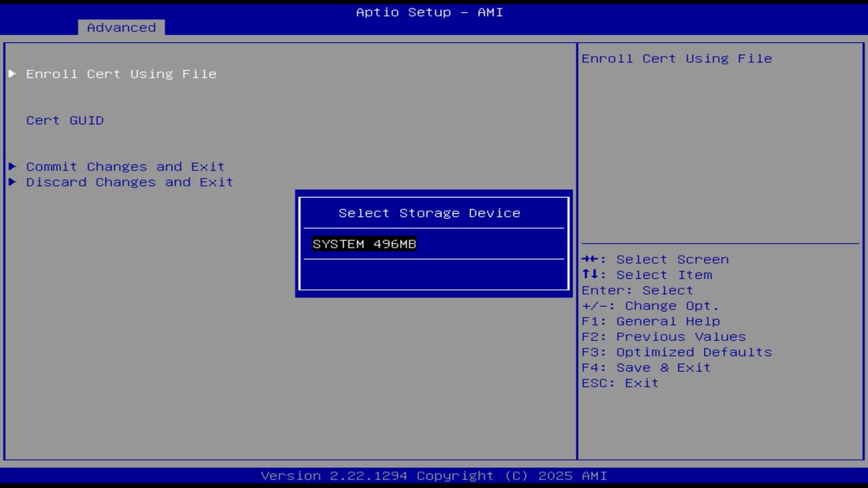Click Discard Changes and Exit
The width and height of the screenshot is (868, 488).
pos(129,182)
